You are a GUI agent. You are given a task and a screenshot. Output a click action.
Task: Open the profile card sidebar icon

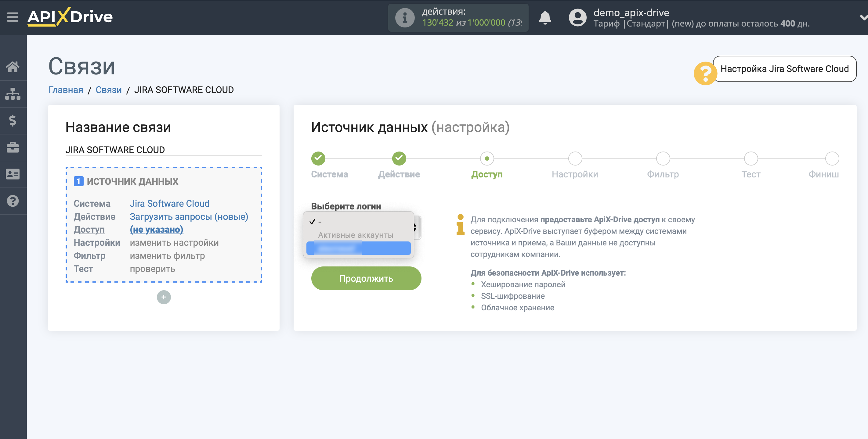pos(13,174)
